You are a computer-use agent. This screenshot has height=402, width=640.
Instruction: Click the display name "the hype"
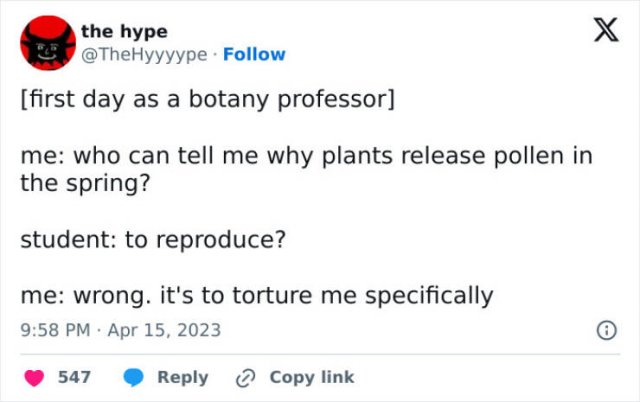tap(124, 31)
